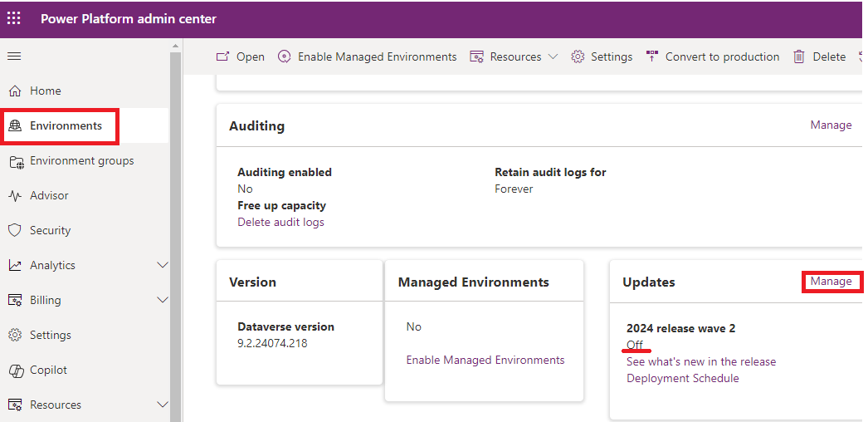Viewport: 868px width, 422px height.
Task: Click the Off status under release wave
Action: pyautogui.click(x=634, y=345)
